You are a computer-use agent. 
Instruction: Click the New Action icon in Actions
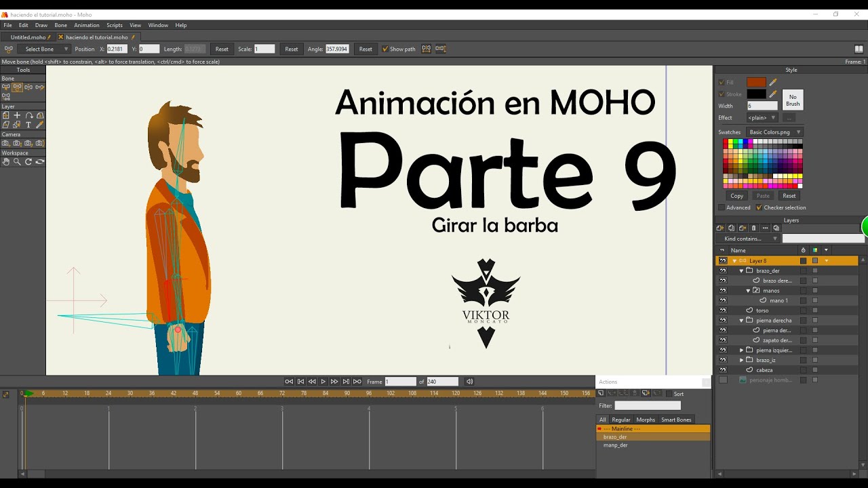point(601,393)
